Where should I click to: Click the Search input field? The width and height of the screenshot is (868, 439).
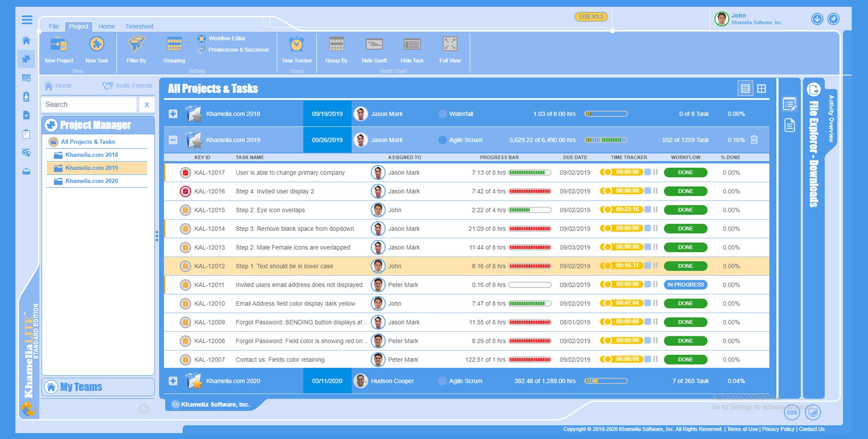pyautogui.click(x=89, y=105)
